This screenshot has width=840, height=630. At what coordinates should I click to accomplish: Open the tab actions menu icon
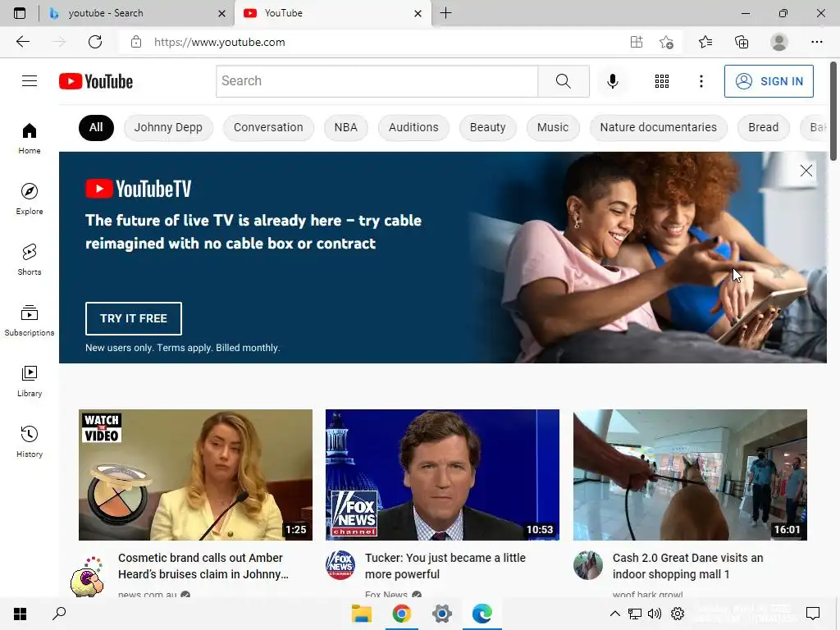point(20,13)
